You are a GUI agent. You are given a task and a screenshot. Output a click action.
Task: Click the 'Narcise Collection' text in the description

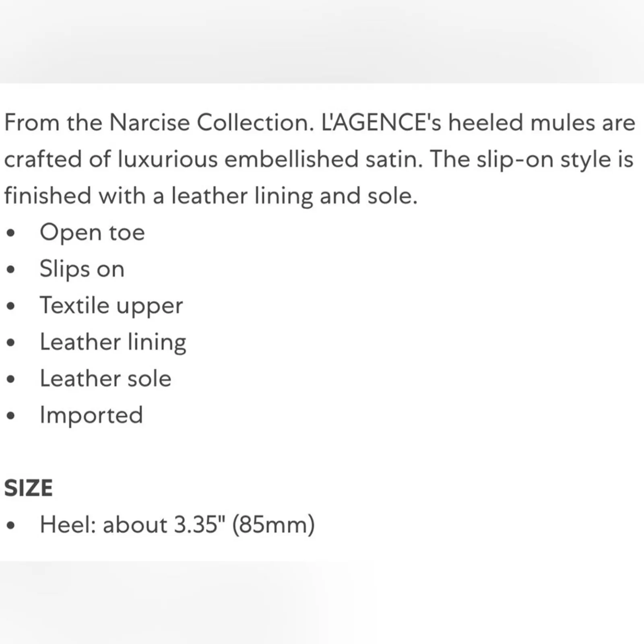211,122
